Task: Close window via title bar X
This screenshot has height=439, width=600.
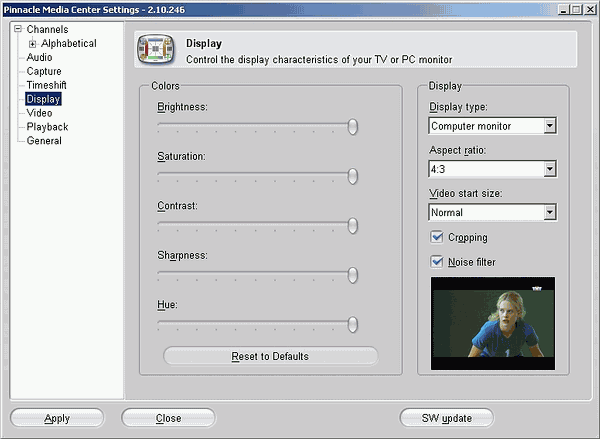Action: click(590, 10)
